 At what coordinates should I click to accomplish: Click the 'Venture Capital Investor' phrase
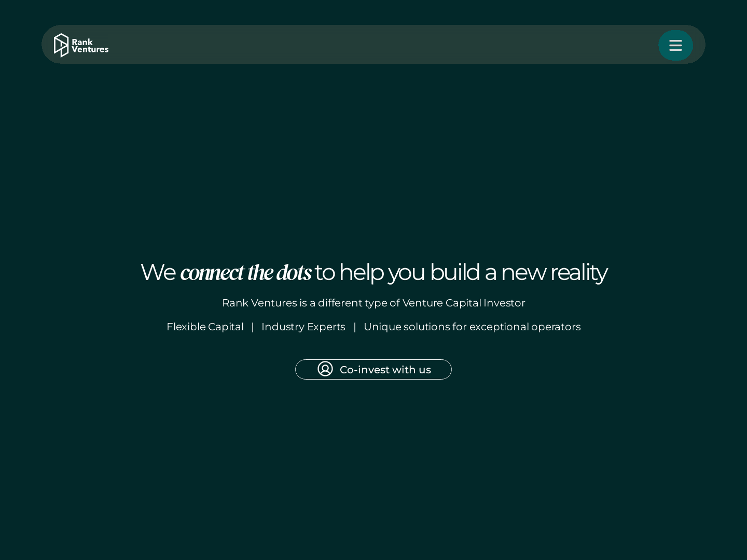[463, 303]
